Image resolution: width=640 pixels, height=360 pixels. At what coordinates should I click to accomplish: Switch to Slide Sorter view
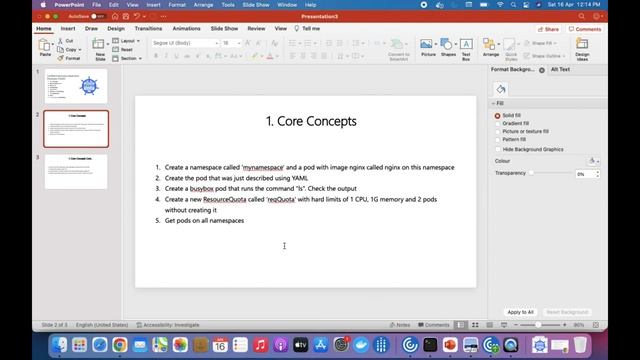[x=475, y=325]
